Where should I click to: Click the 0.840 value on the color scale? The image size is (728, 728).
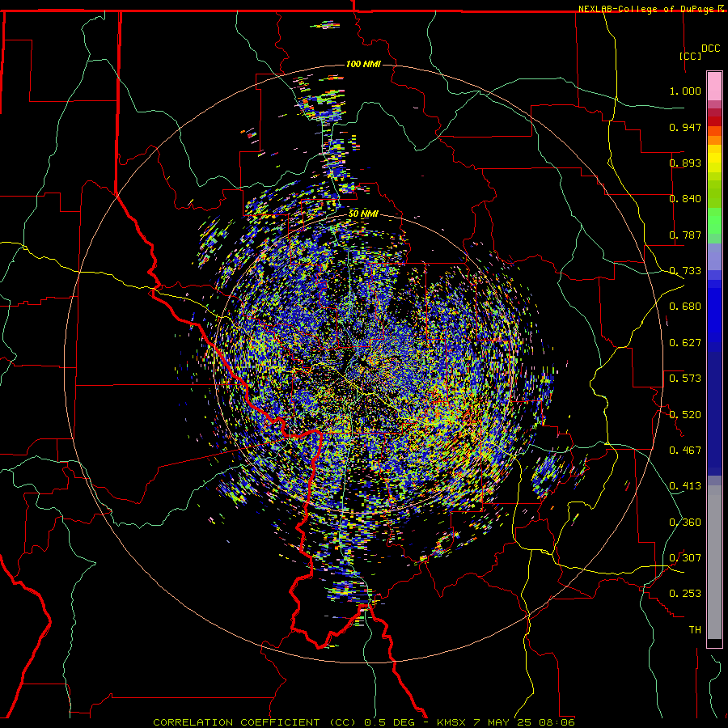point(685,199)
